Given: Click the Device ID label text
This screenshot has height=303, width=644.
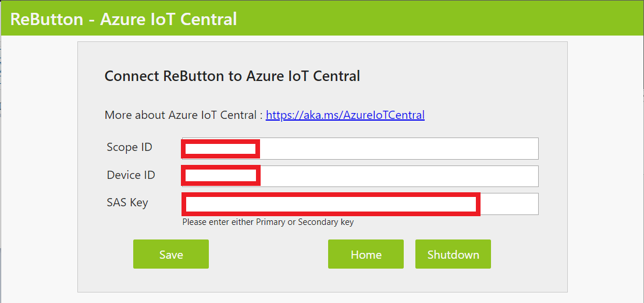Looking at the screenshot, I should [131, 175].
